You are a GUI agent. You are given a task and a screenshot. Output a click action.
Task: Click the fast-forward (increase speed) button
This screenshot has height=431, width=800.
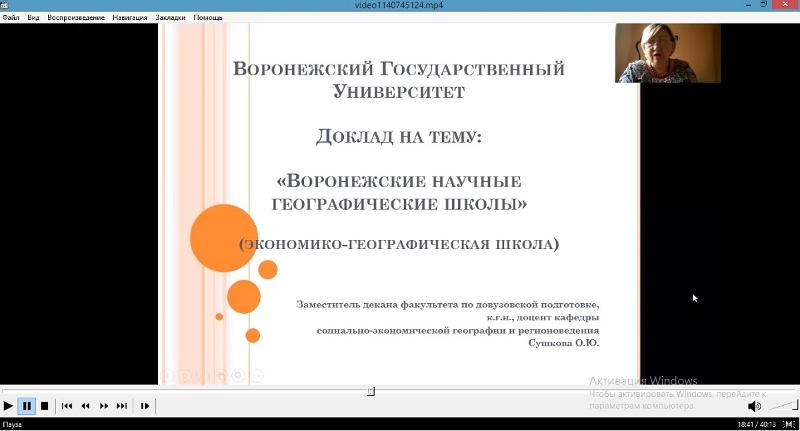point(103,406)
